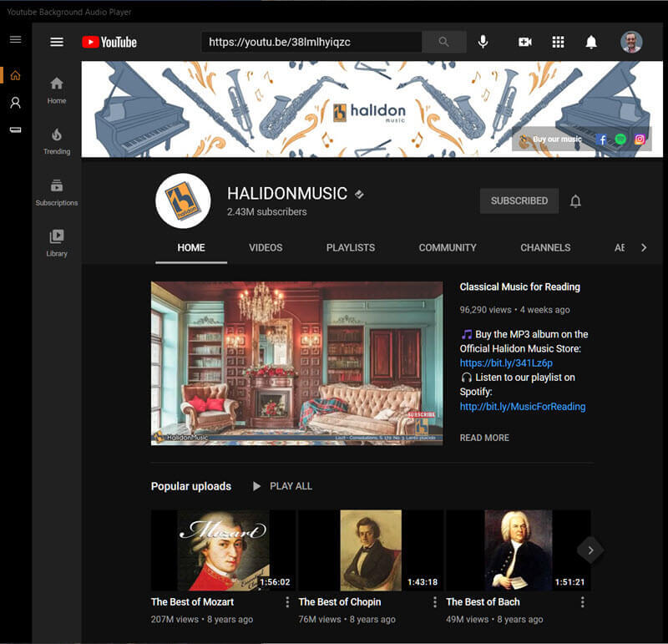The width and height of the screenshot is (668, 644).
Task: Open the bit.ly/341Lz6p store link
Action: point(506,363)
